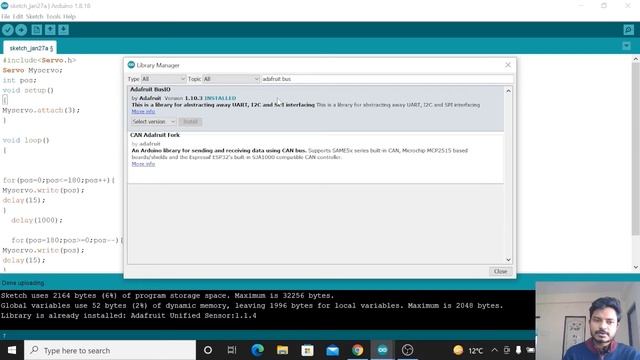Click the #include<Servo.h> code line
The image size is (640, 360).
[39, 60]
